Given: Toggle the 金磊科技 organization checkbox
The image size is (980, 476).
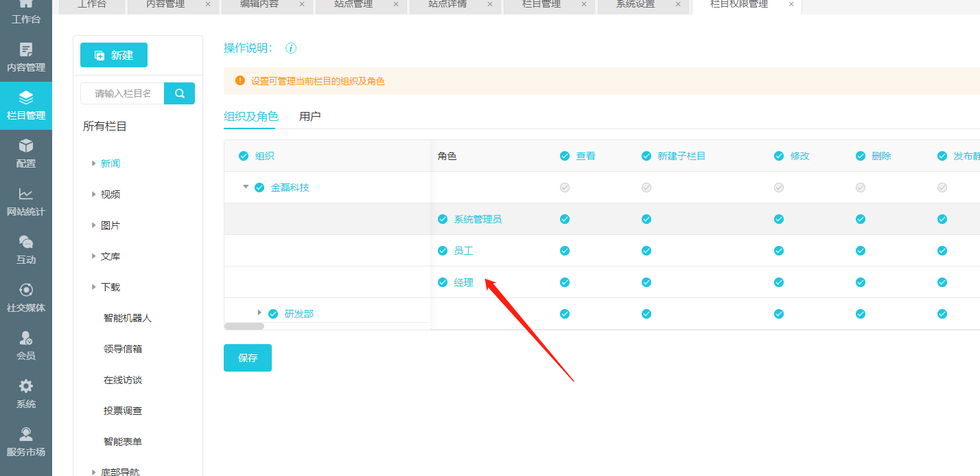Looking at the screenshot, I should point(259,188).
